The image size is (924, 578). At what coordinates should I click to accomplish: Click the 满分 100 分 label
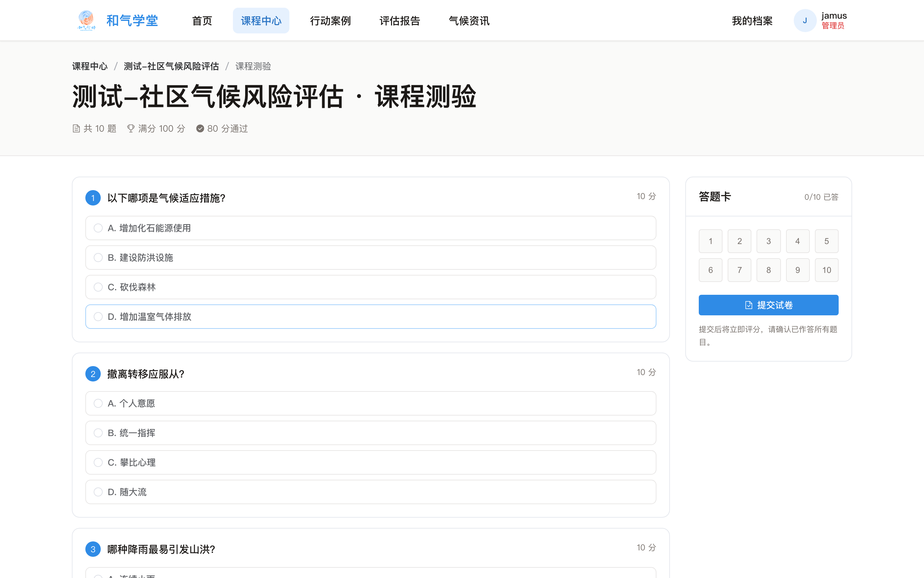pyautogui.click(x=161, y=128)
